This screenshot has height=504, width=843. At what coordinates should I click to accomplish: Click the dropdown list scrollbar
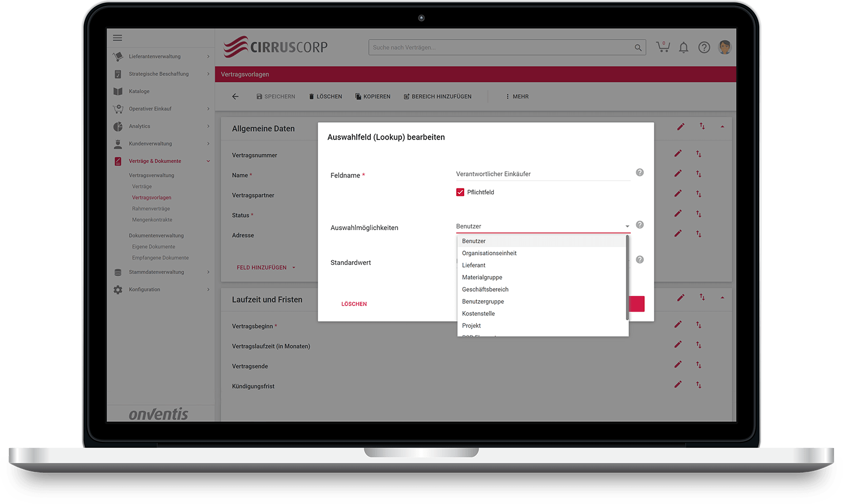627,278
